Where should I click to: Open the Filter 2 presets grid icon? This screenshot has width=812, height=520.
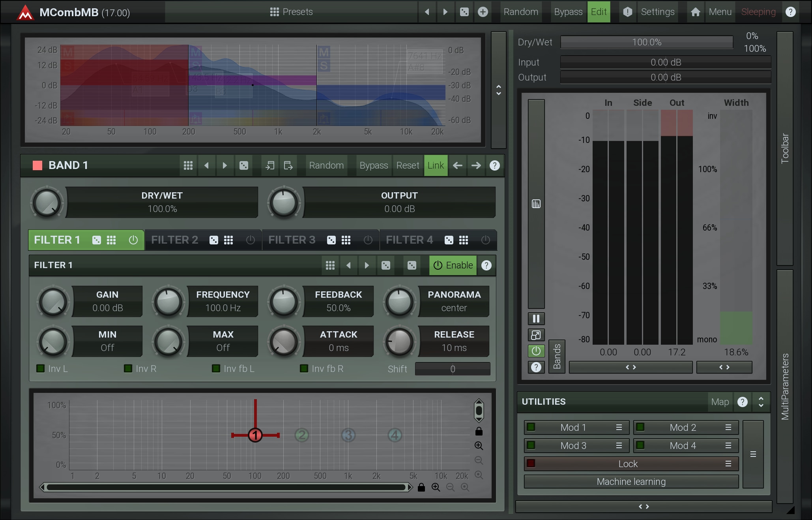(x=228, y=240)
